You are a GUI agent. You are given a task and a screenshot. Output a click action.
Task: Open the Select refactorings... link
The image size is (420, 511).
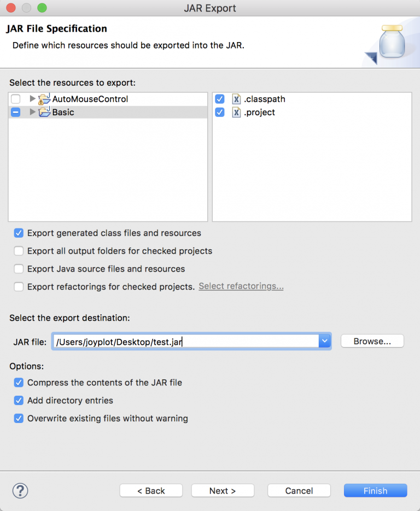point(241,286)
